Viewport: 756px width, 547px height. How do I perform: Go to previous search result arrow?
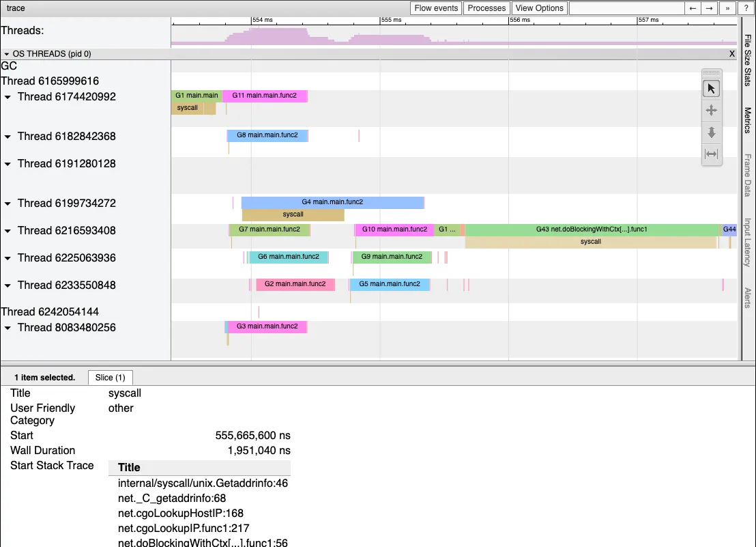coord(693,8)
